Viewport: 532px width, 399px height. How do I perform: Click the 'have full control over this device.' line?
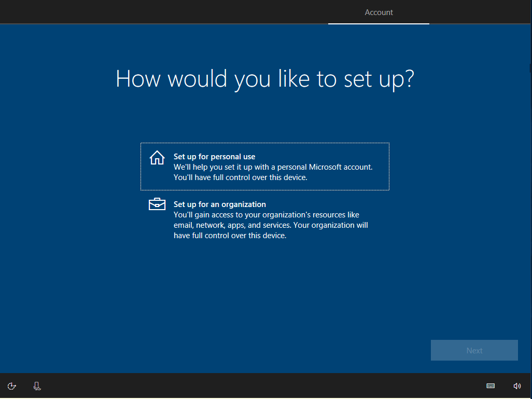coord(230,236)
